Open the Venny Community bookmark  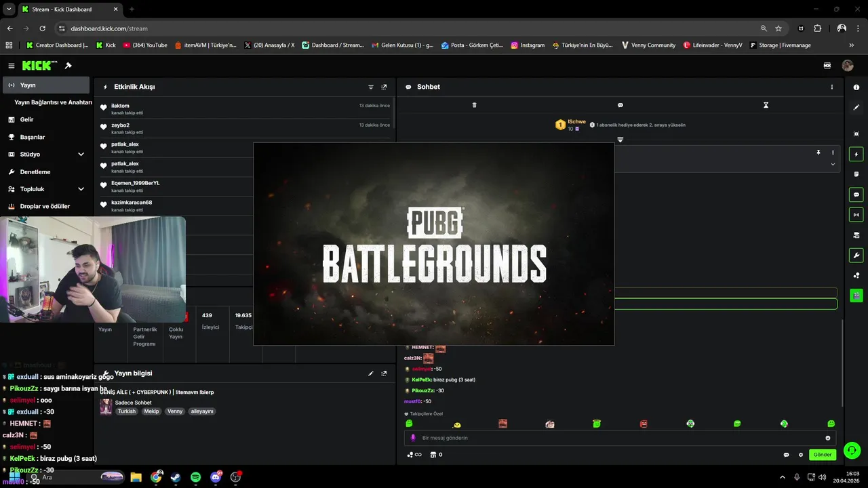click(648, 45)
